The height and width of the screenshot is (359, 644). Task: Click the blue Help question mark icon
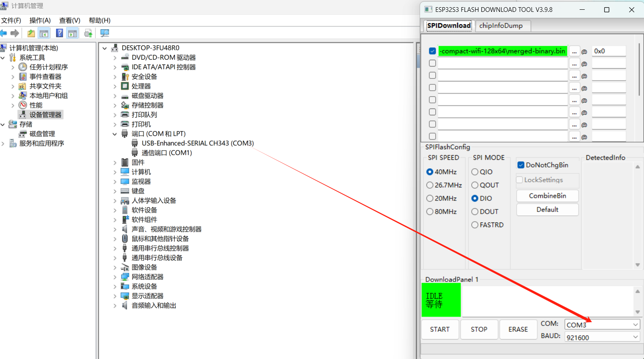(59, 33)
